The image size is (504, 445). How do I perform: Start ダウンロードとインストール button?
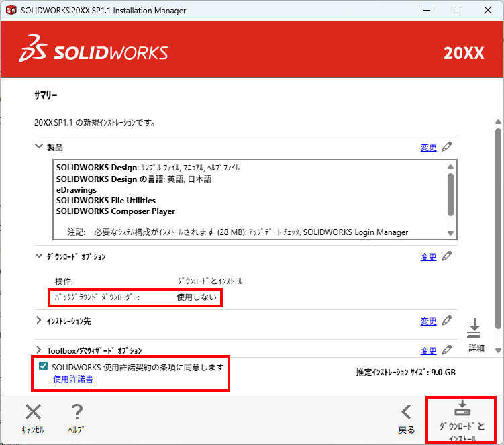[x=462, y=420]
